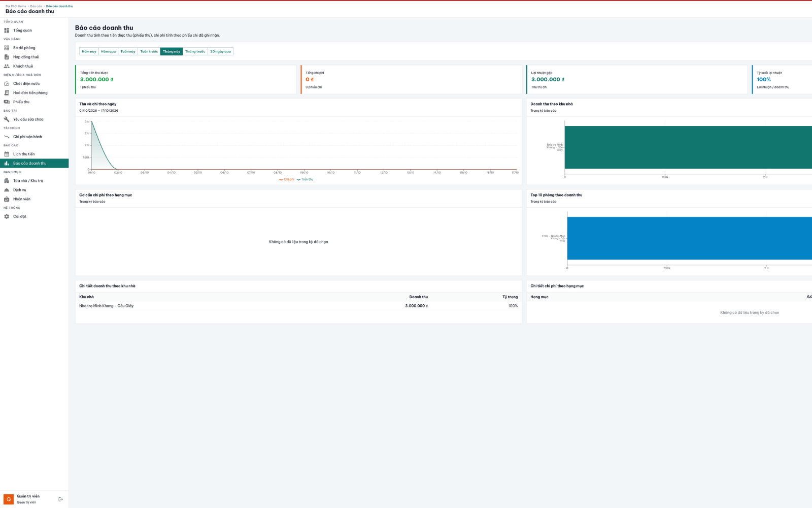Toggle the Chi phí legend series
The image size is (812, 508).
(287, 179)
